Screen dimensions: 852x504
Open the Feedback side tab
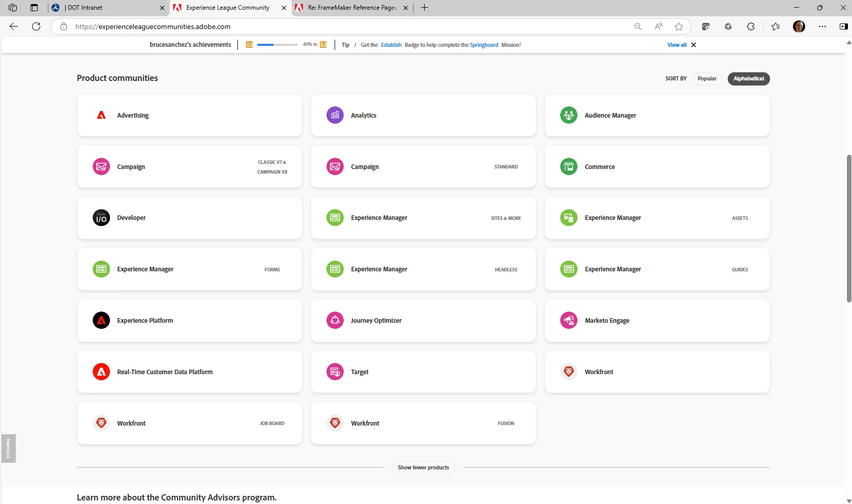[8, 449]
